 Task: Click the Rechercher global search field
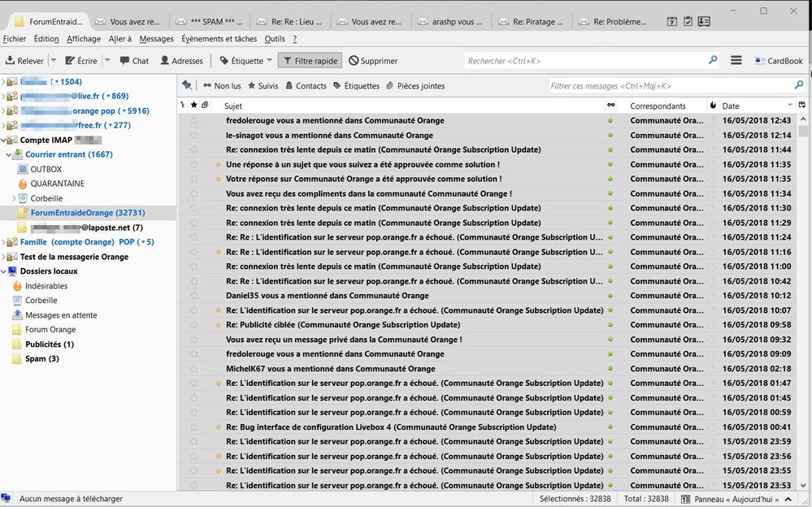tap(585, 61)
